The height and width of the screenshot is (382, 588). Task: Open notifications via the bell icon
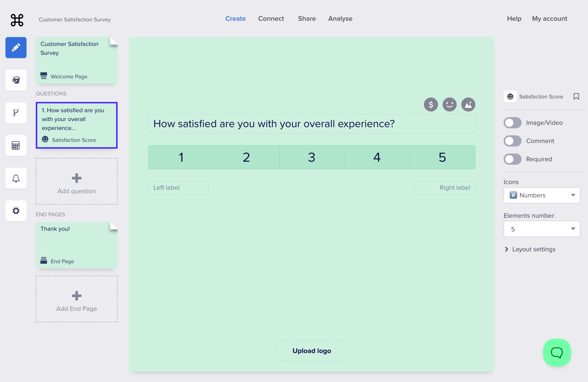(x=16, y=178)
